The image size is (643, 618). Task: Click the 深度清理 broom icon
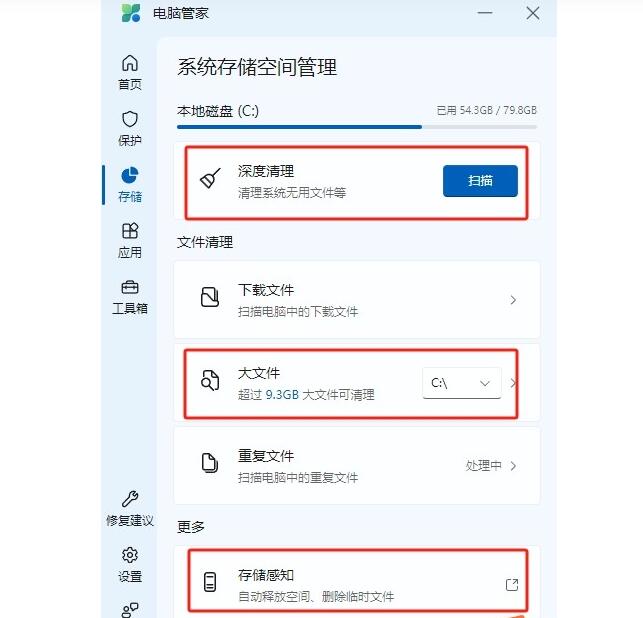(210, 178)
